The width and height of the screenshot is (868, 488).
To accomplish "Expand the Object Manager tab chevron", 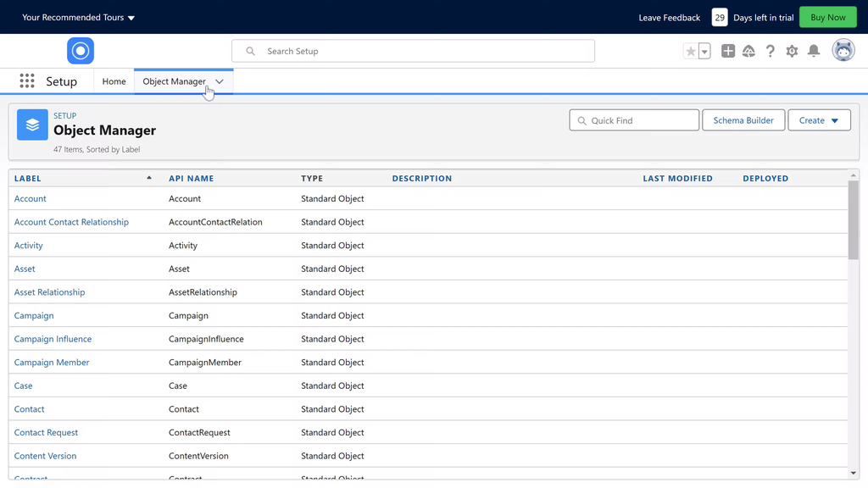I will [220, 81].
